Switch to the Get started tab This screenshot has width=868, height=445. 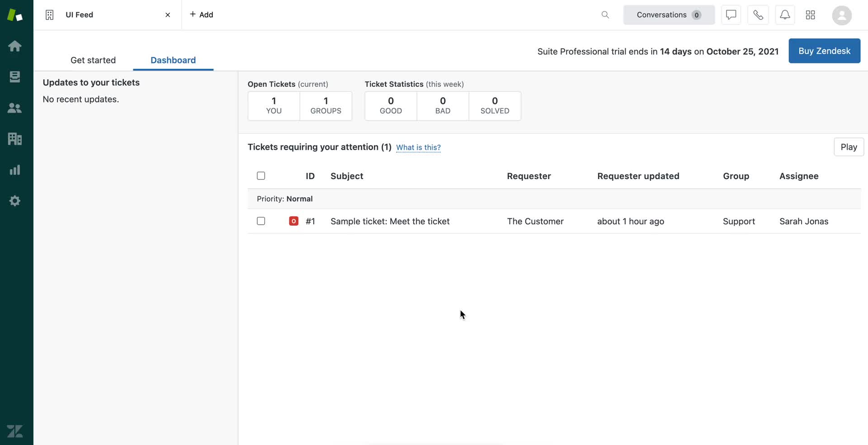pos(93,60)
